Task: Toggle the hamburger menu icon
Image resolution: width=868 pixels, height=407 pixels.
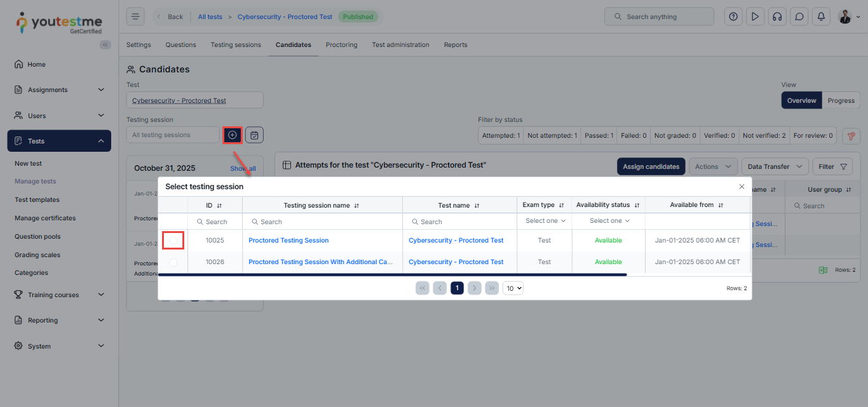Action: pos(135,17)
